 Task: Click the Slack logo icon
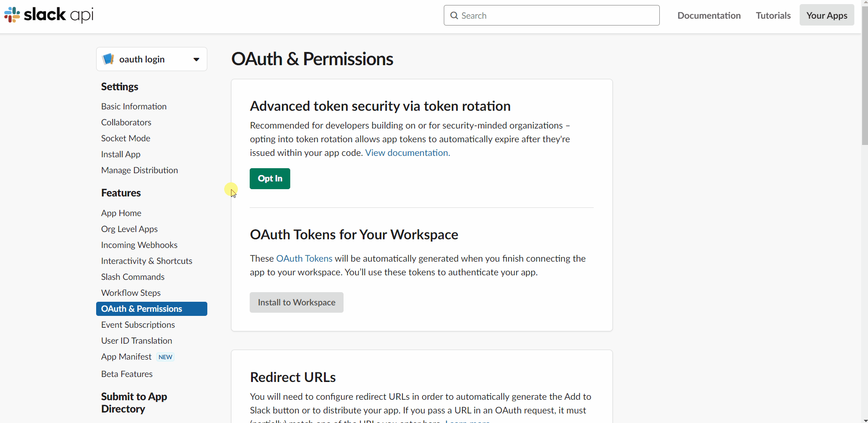click(12, 15)
